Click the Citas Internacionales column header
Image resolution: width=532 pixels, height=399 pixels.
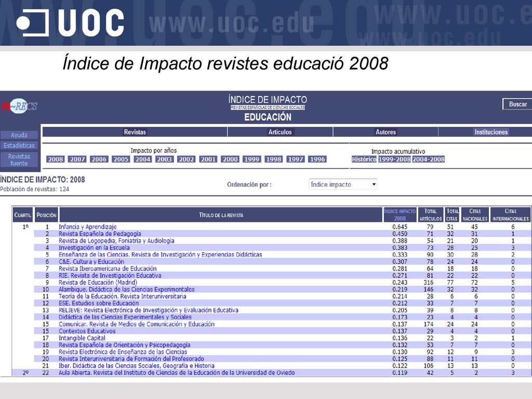pyautogui.click(x=511, y=215)
